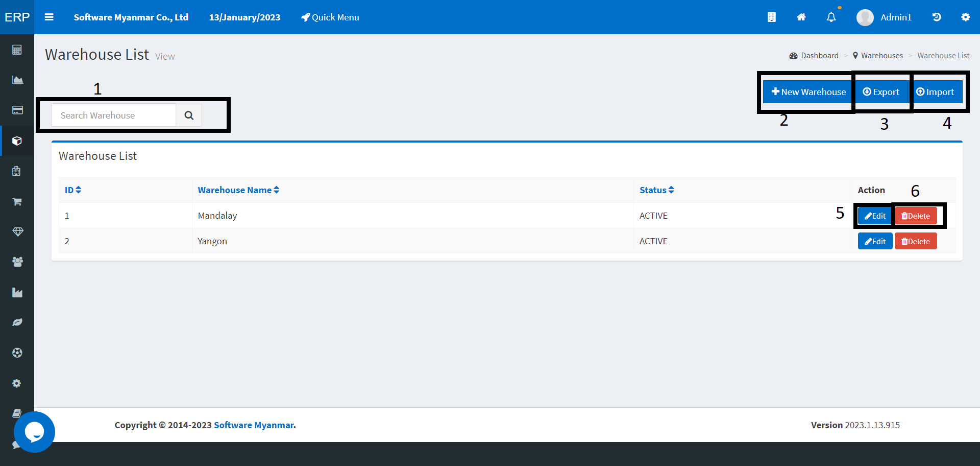Click the history clock icon in top bar
980x466 pixels.
pyautogui.click(x=937, y=17)
